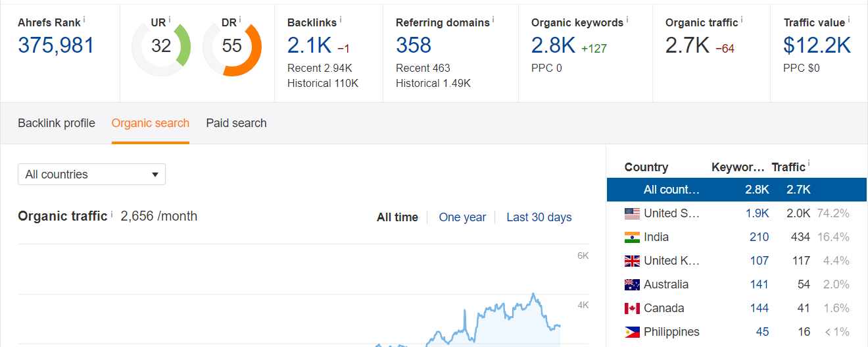The image size is (868, 347).
Task: Select the Organic search tab
Action: (151, 123)
